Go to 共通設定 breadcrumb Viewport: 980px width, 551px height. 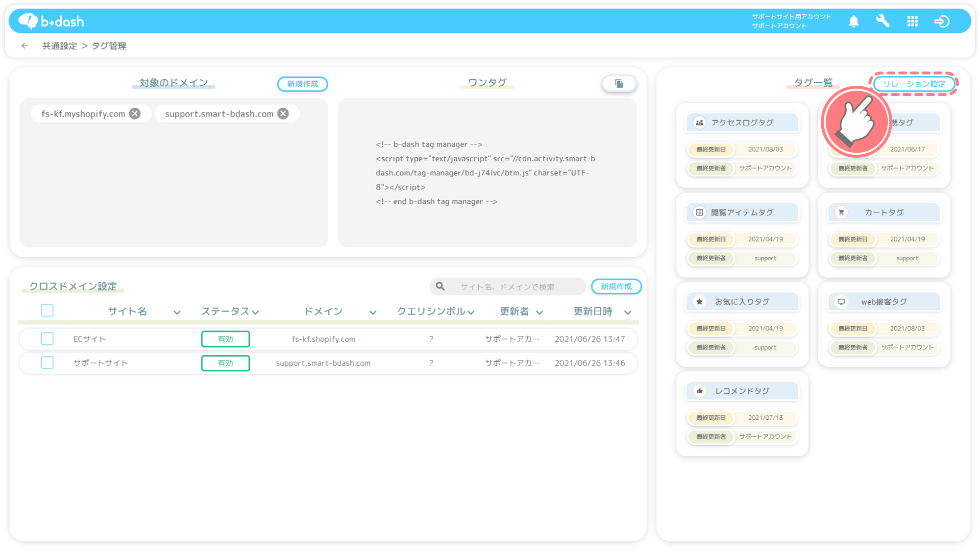(x=59, y=46)
